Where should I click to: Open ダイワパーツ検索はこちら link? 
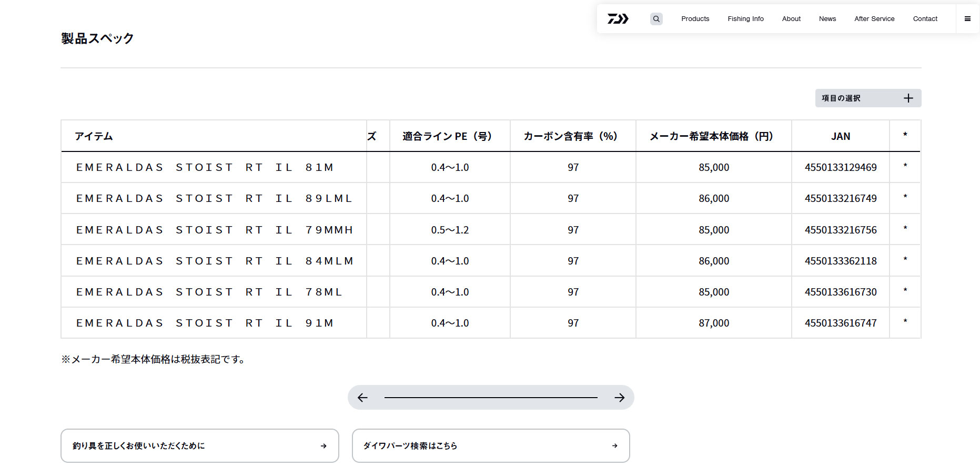(491, 446)
